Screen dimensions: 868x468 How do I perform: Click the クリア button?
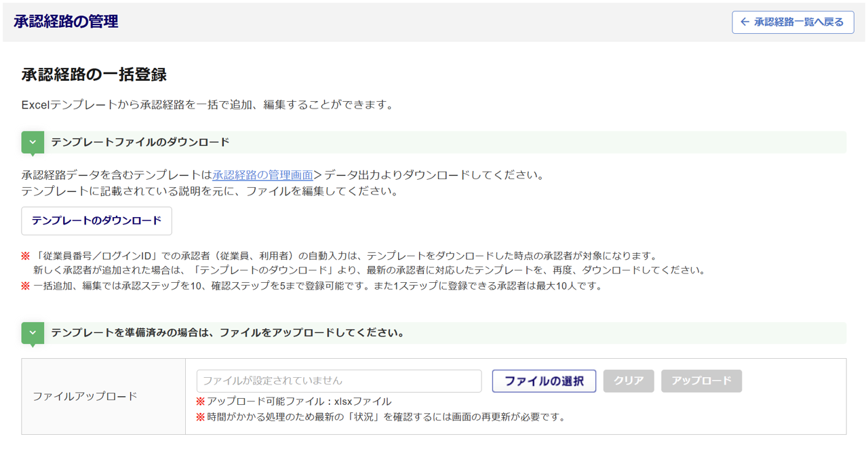(x=629, y=381)
